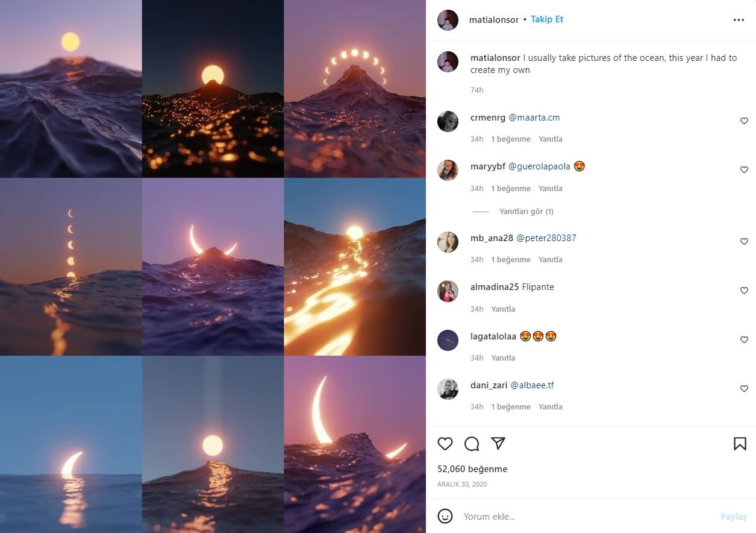
Task: Like crmenrg's comment
Action: [x=744, y=121]
